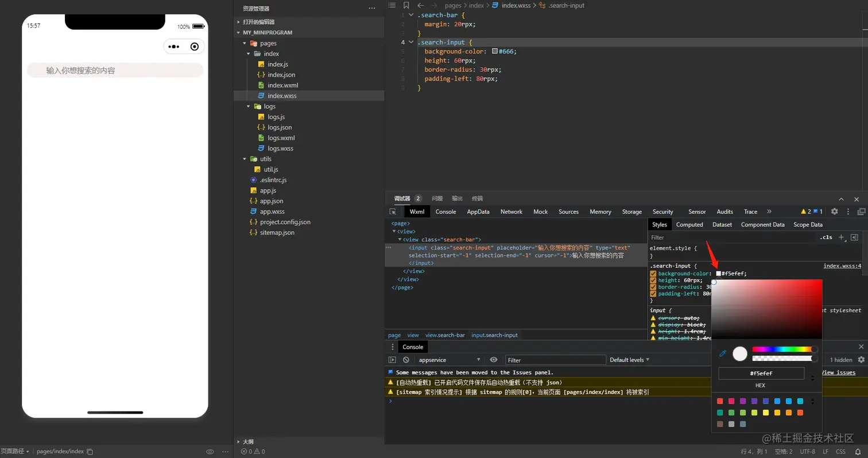This screenshot has width=868, height=458.
Task: Open the console drawer three-dot menu
Action: (x=393, y=347)
